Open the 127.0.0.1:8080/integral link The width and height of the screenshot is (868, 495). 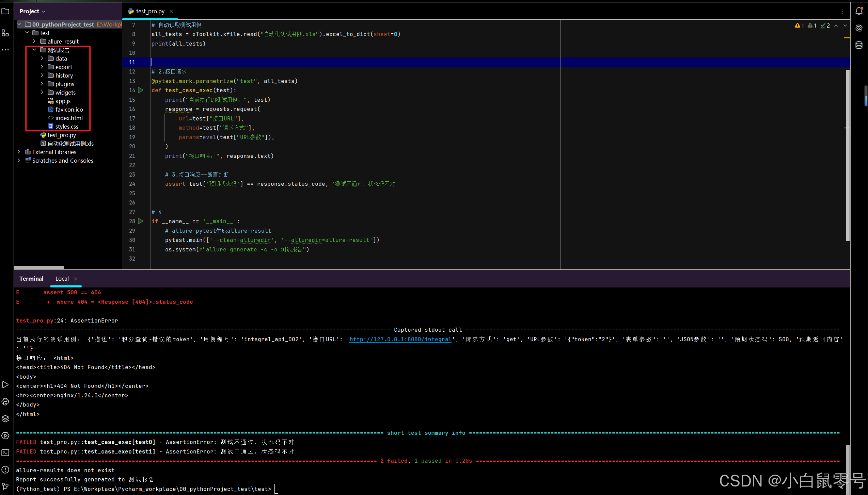400,339
